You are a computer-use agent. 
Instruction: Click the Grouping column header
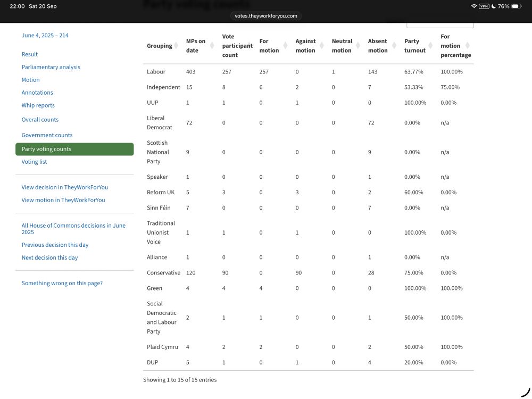pos(160,46)
